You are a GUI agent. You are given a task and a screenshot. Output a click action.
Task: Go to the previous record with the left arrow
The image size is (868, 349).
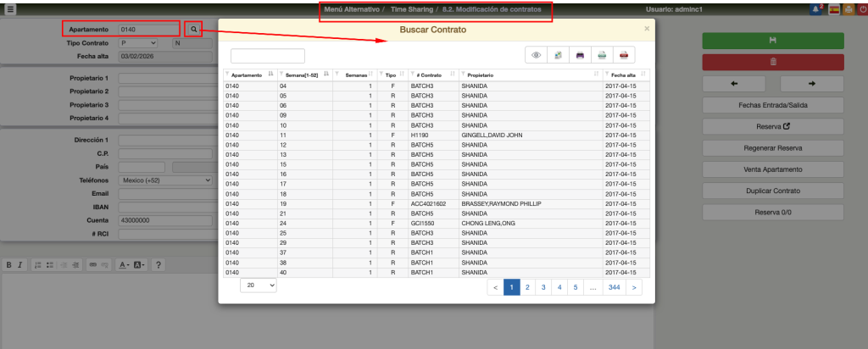coord(733,83)
